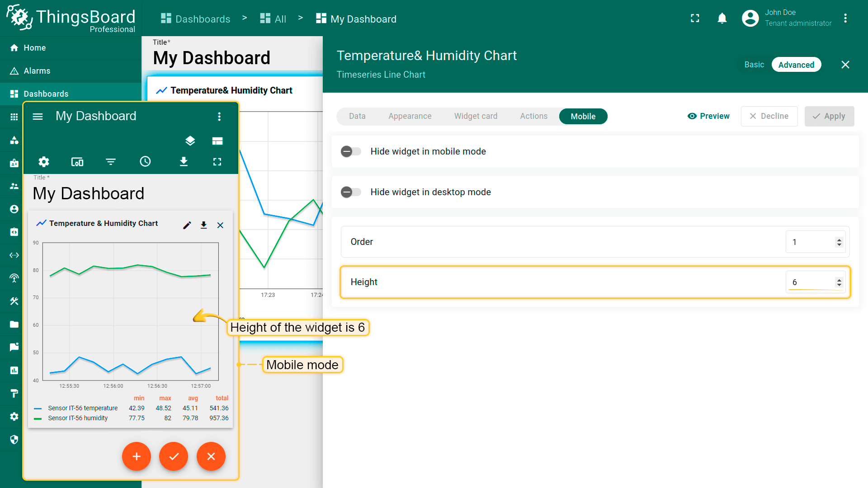The width and height of the screenshot is (868, 488).
Task: Click the Apply button
Action: click(829, 116)
